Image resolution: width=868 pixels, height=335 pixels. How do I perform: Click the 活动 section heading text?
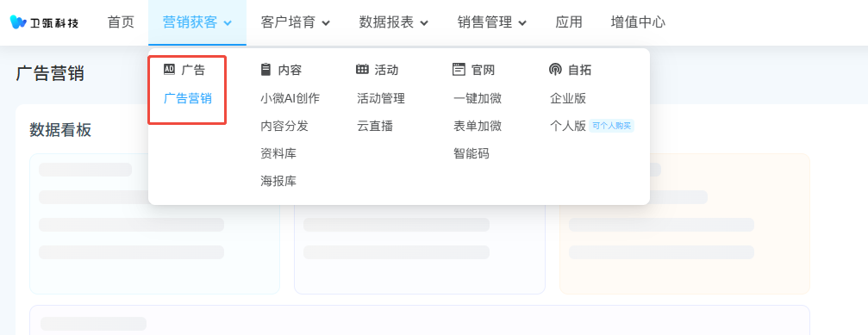[x=386, y=70]
